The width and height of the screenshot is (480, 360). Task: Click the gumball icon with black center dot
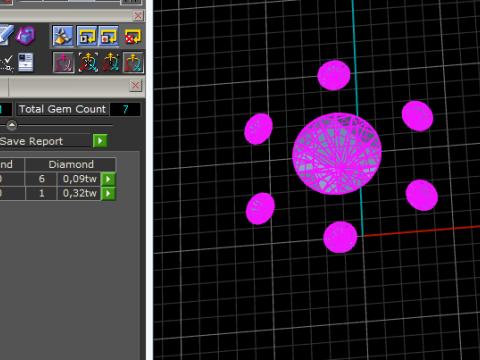click(111, 62)
